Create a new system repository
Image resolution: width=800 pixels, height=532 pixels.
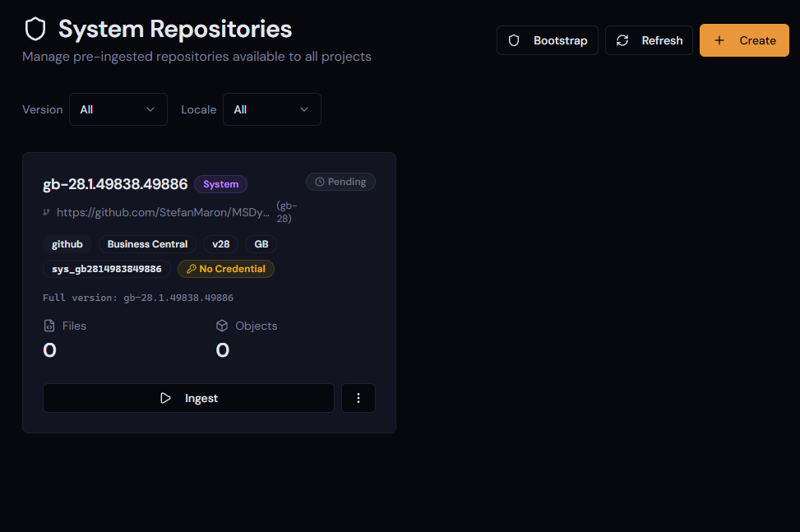[744, 40]
